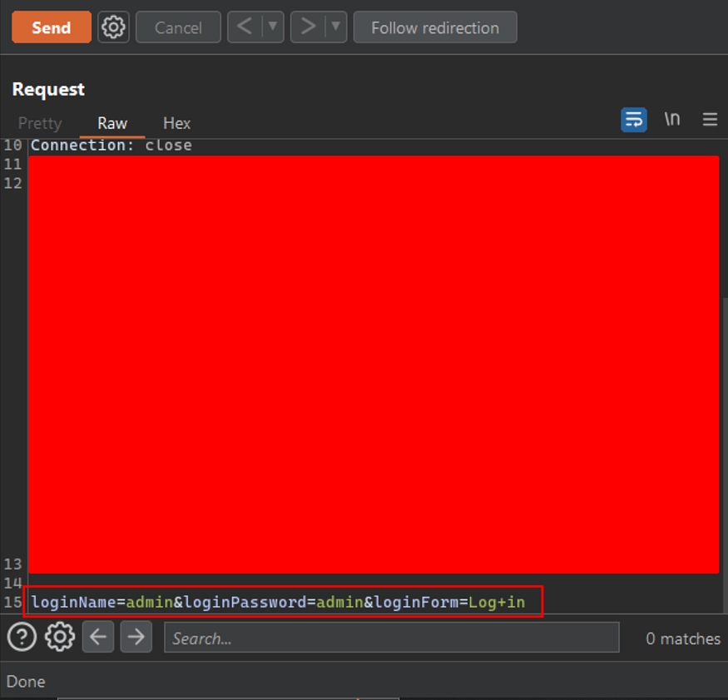The height and width of the screenshot is (700, 728).
Task: Jump to next search match arrow
Action: pyautogui.click(x=136, y=638)
